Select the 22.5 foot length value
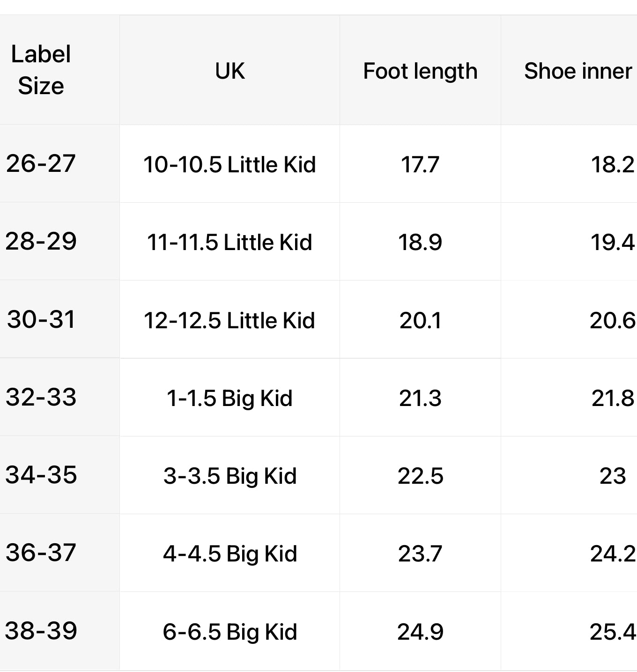 tap(420, 476)
